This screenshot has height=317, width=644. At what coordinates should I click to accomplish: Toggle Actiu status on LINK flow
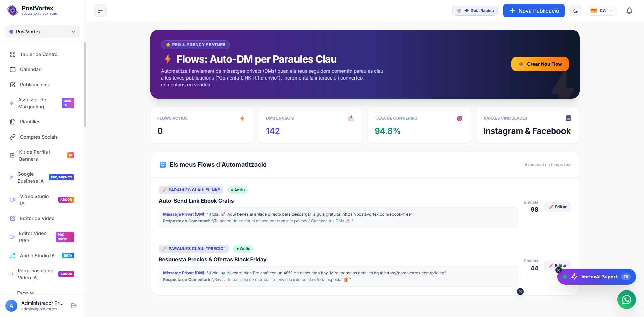[238, 190]
